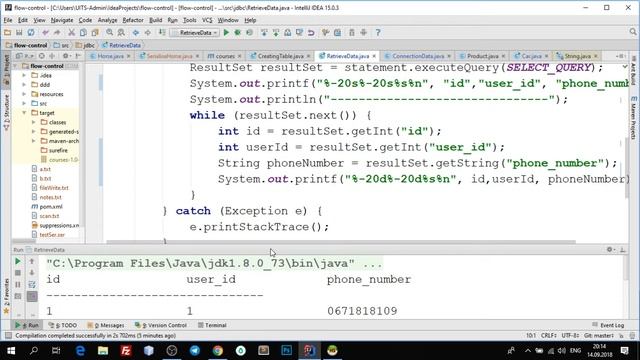The height and width of the screenshot is (360, 640).
Task: Open the Run tool window tab
Action: [27, 325]
